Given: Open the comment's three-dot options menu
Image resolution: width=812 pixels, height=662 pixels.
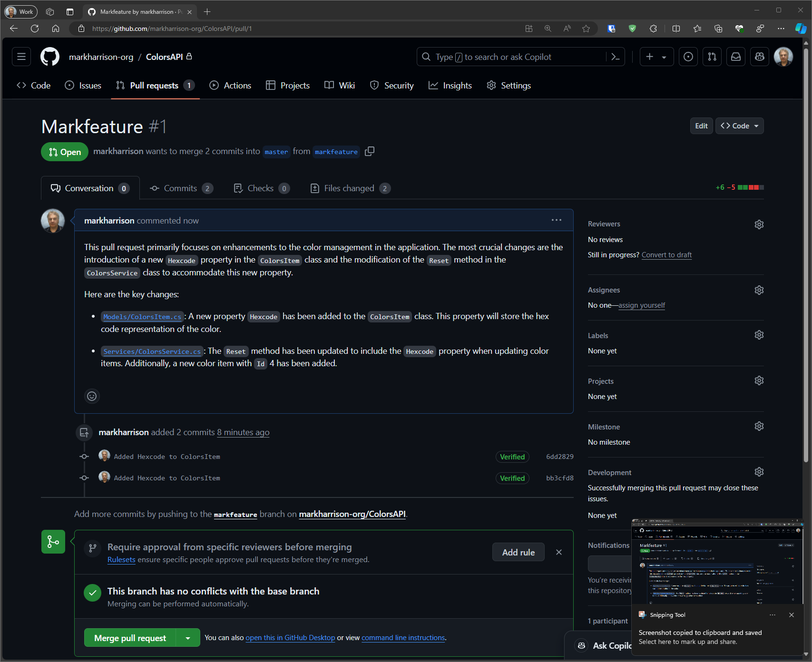Looking at the screenshot, I should click(556, 220).
